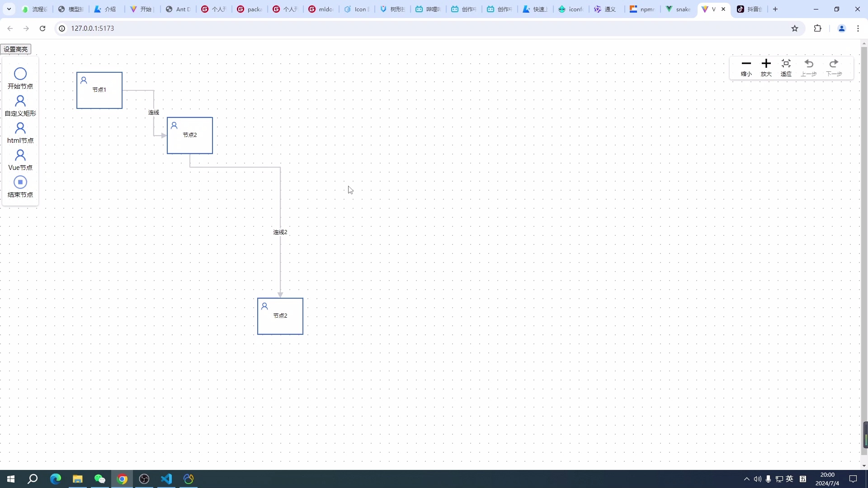The image size is (868, 488).
Task: Open WeChat from the taskbar
Action: click(100, 479)
